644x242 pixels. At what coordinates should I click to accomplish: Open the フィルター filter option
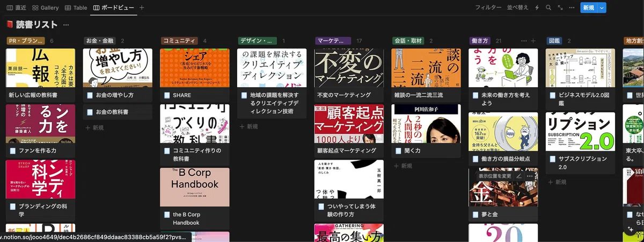(488, 8)
